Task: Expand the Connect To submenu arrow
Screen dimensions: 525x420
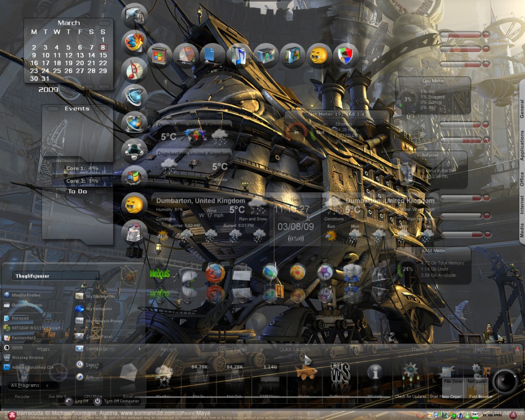Action: pos(139,348)
